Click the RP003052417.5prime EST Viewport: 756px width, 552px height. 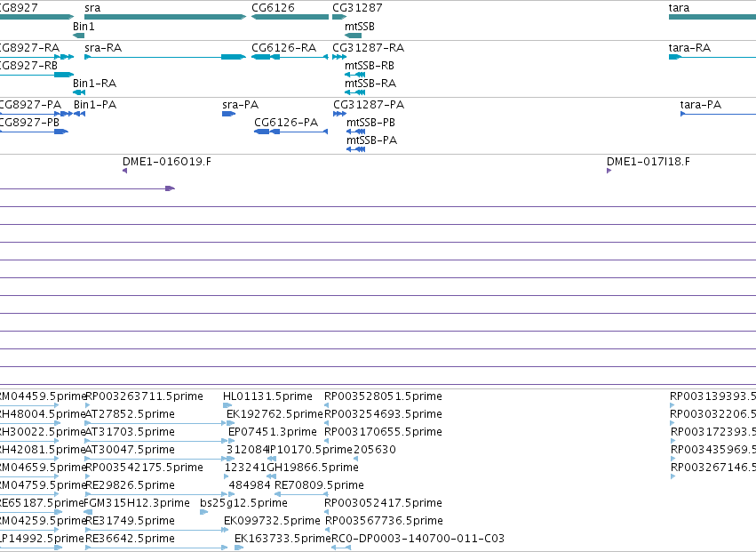tap(326, 512)
